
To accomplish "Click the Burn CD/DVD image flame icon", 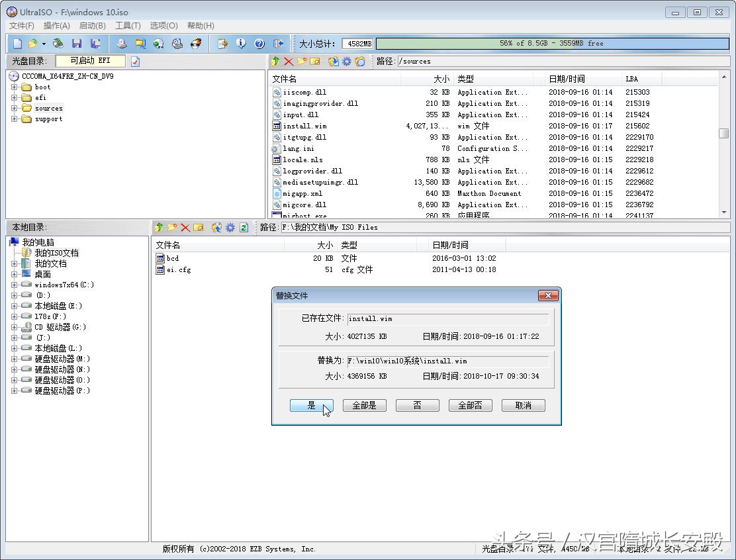I will tap(196, 44).
